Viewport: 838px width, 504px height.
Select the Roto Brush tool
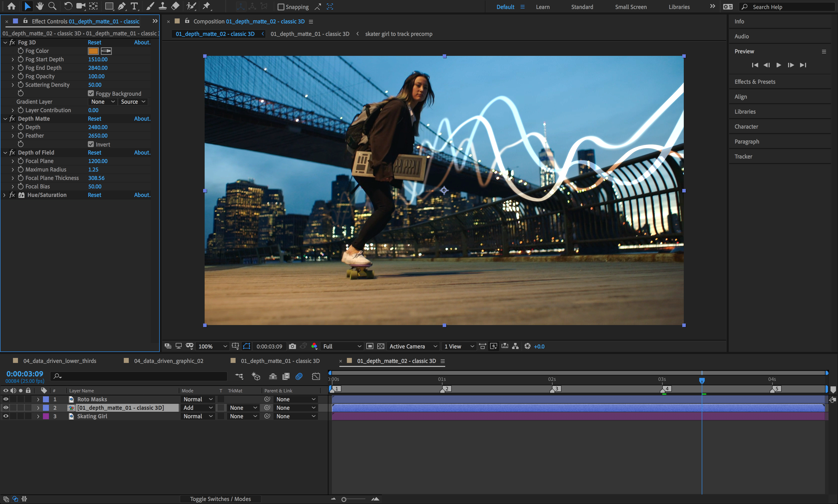191,6
